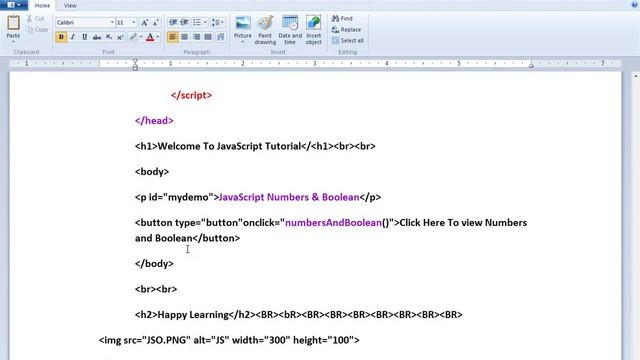The height and width of the screenshot is (360, 640).
Task: Click the bullet list icon
Action: pyautogui.click(x=197, y=22)
